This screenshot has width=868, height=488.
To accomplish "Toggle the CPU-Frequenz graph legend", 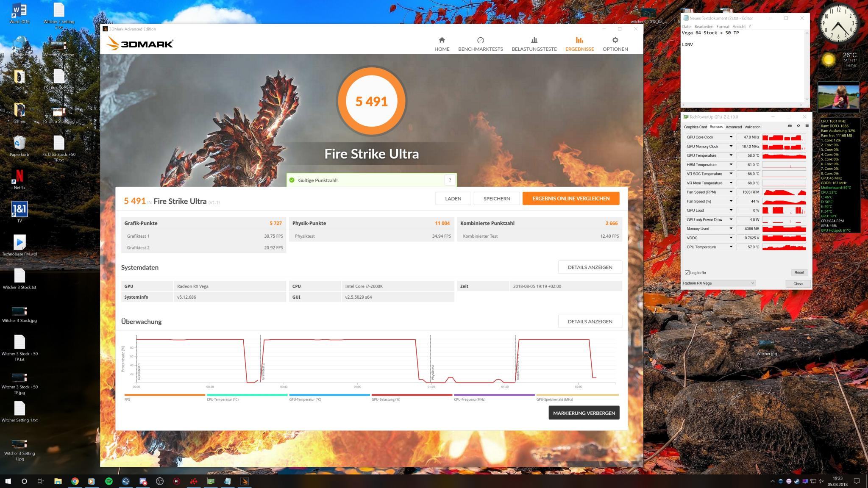I will coord(494,397).
